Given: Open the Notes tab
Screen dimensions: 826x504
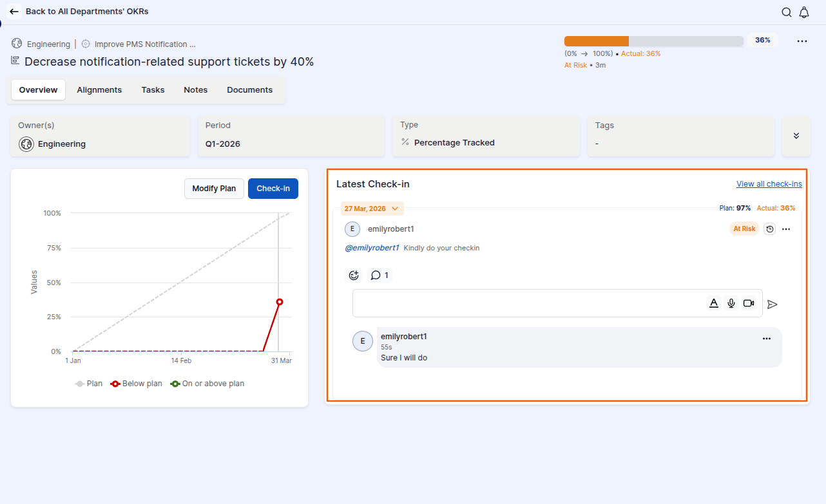Looking at the screenshot, I should [196, 90].
